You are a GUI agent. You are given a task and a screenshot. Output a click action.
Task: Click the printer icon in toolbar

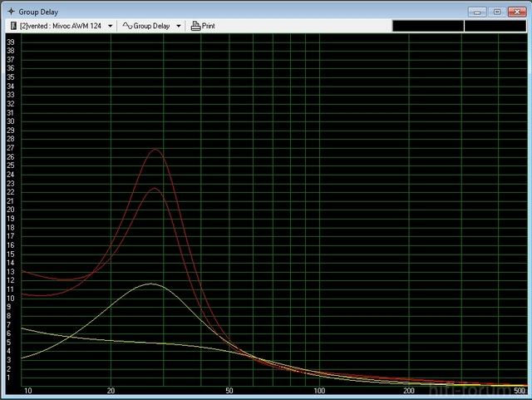pos(195,26)
